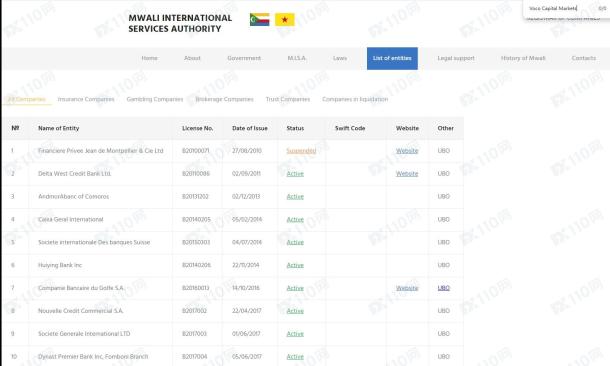Screen dimensions: 610x366
Task: Switch to the Companies in liquidation tab
Action: point(355,99)
